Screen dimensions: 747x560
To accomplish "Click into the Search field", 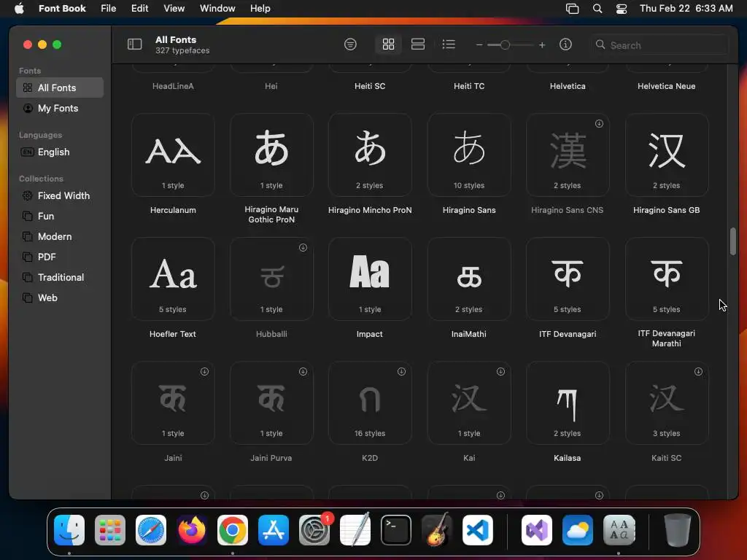I will click(x=661, y=44).
